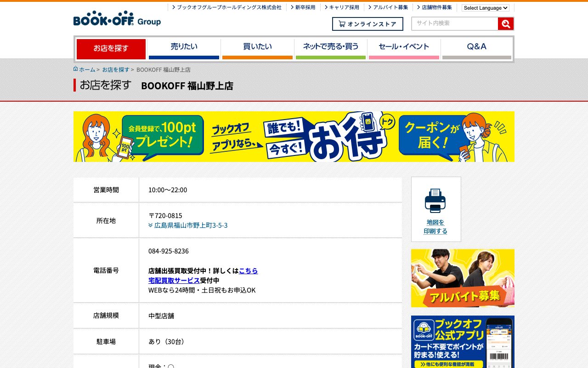Click the 地図を印刷する link text

(x=435, y=227)
